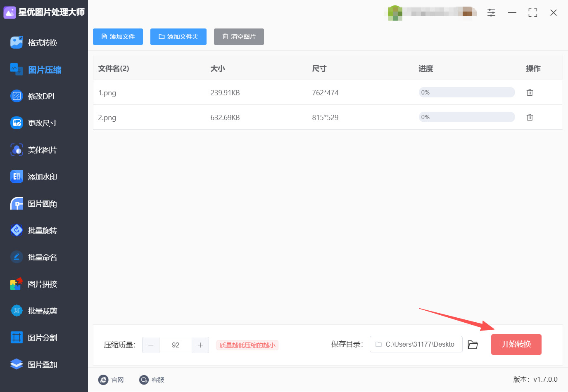Click the progress bar of 1.png
The image size is (568, 392).
tap(467, 92)
